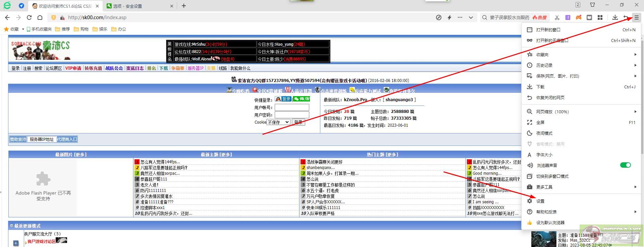Click the compass browsing mode icon in address bar
Viewport: 644px width, 247px height.
(438, 17)
